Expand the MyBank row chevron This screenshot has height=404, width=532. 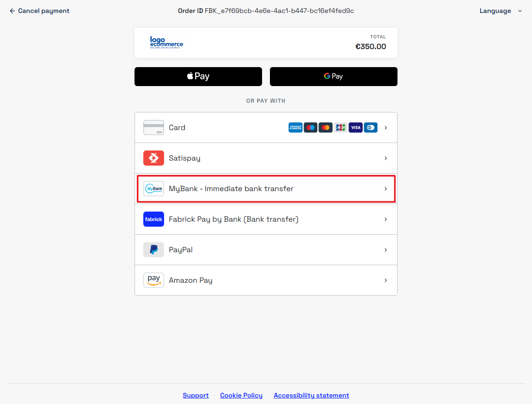click(x=386, y=189)
